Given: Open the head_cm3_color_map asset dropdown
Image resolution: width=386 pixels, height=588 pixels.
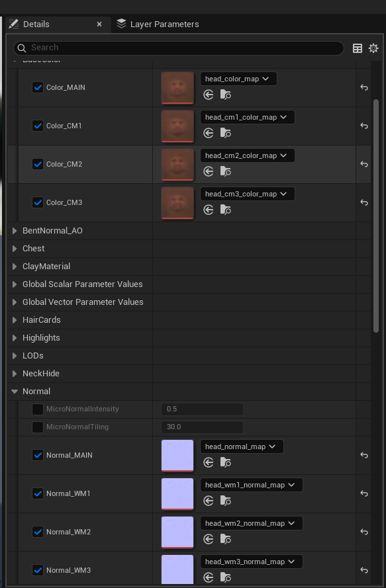Looking at the screenshot, I should point(248,194).
